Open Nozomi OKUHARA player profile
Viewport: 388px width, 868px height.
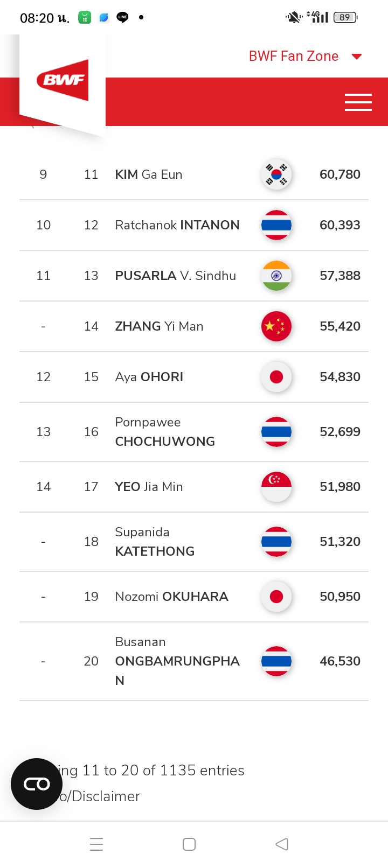tap(172, 597)
